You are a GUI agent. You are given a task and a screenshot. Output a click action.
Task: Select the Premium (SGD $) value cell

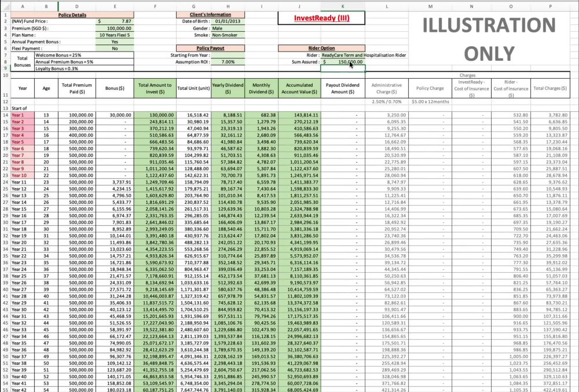(115, 28)
